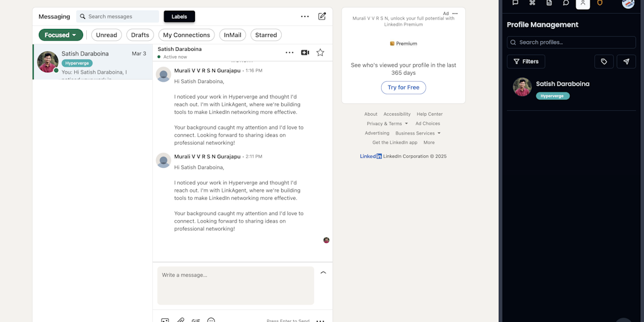
Task: Open the user avatar in the sidebar top corner
Action: [x=628, y=3]
